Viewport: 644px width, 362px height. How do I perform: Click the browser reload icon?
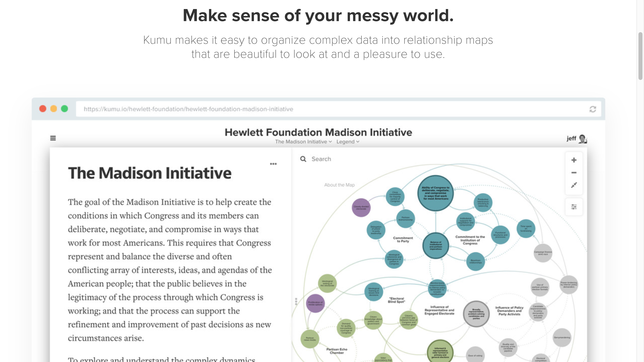coord(593,109)
